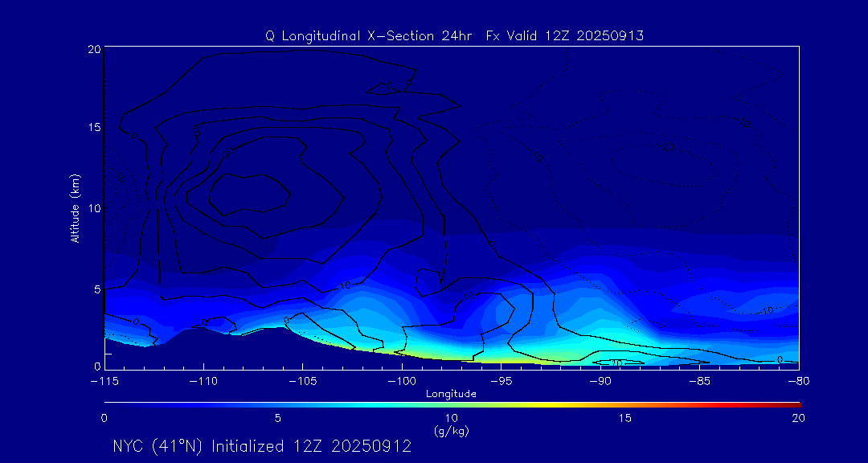Click the -100 longitude tick label
The width and height of the screenshot is (868, 463).
[x=401, y=380]
